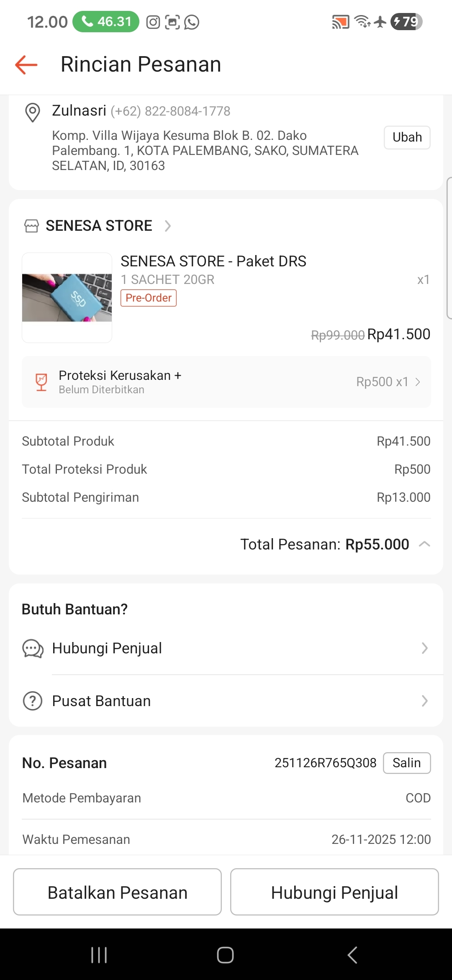452x980 pixels.
Task: Expand Proteksi Kerusakan Rp500 details
Action: [x=417, y=382]
